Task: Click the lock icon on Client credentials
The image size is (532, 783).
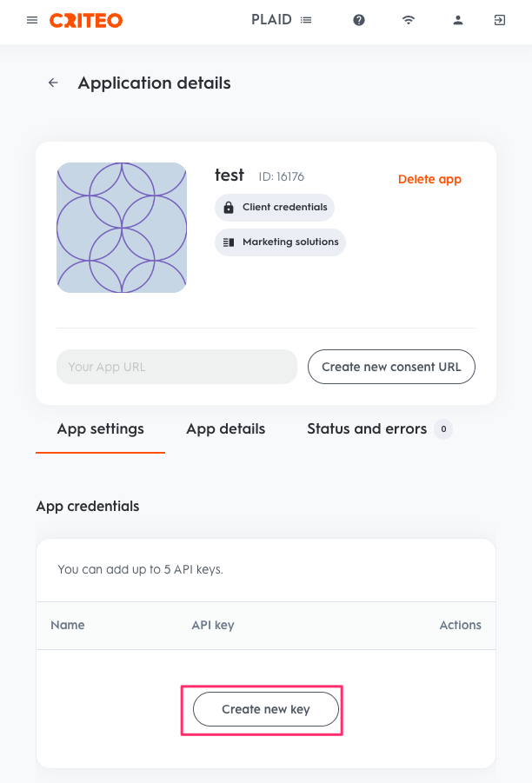Action: pyautogui.click(x=229, y=207)
